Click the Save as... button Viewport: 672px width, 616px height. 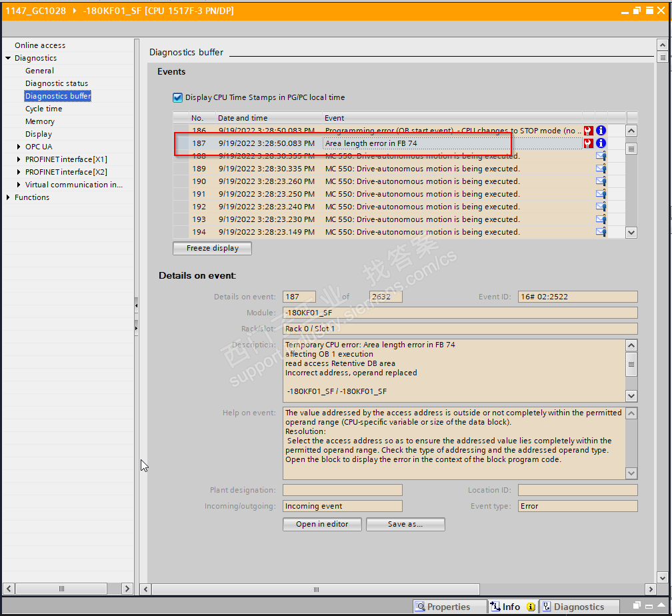(405, 524)
